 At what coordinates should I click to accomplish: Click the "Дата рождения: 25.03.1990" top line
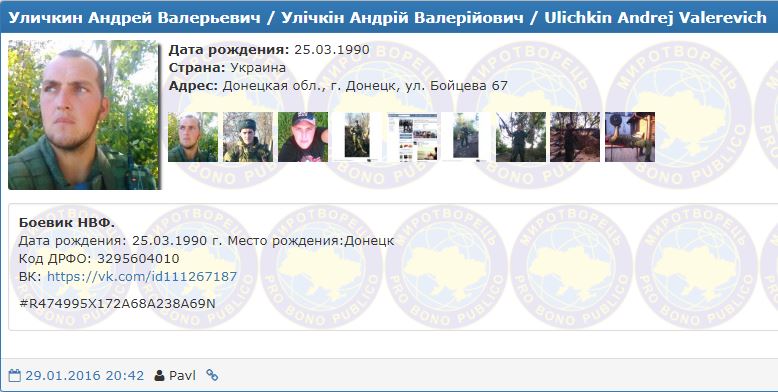pos(269,50)
